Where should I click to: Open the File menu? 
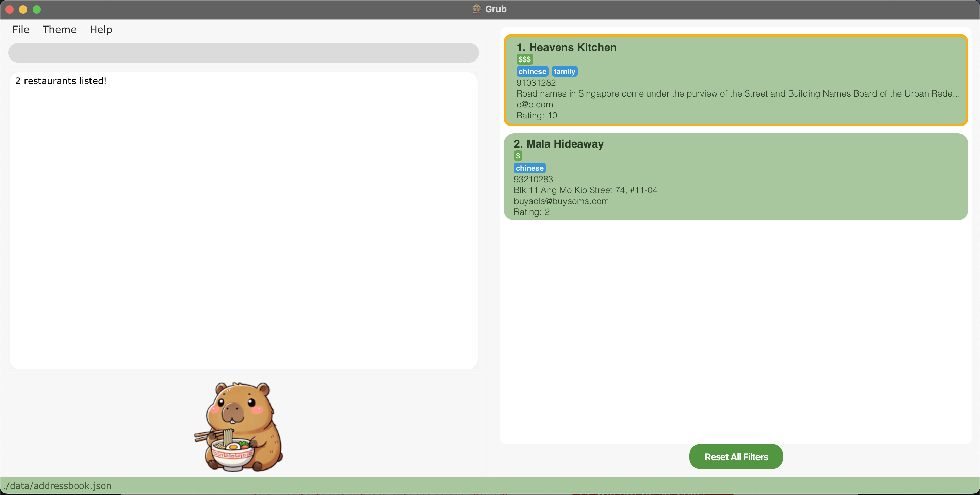tap(20, 29)
